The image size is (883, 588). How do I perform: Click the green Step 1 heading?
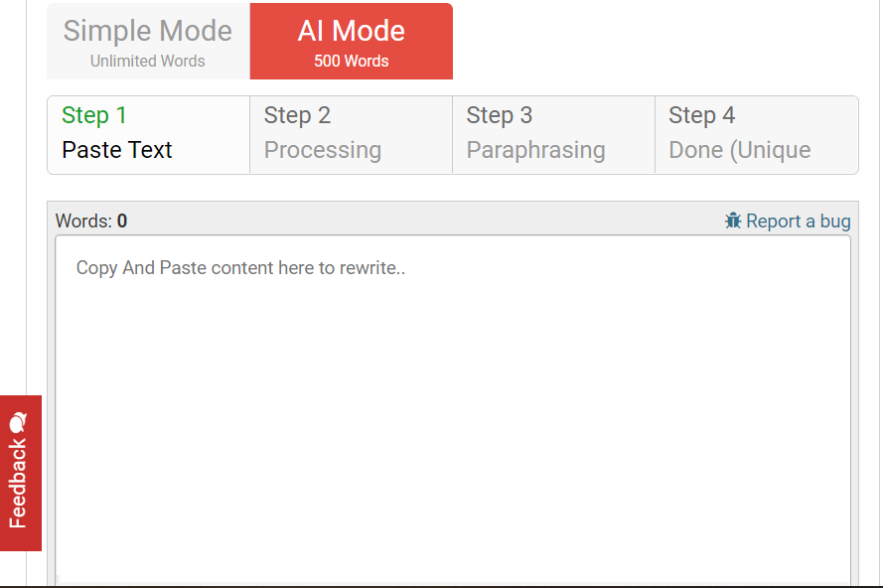pos(94,115)
